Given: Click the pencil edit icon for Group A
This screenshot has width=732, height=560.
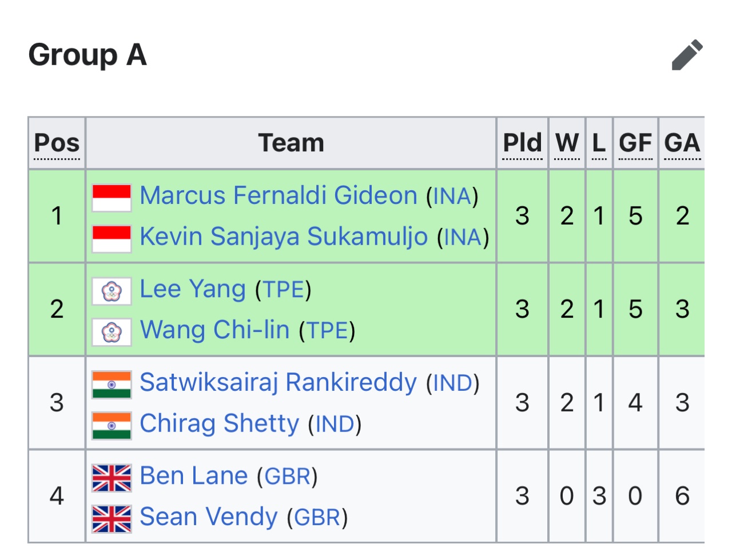Looking at the screenshot, I should tap(687, 55).
